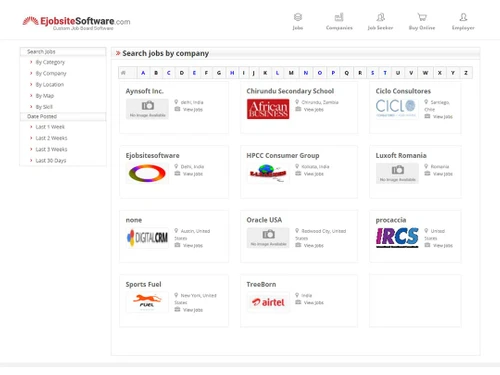Screen dimensions: 500x375
Task: Filter companies by letter T
Action: click(x=385, y=73)
